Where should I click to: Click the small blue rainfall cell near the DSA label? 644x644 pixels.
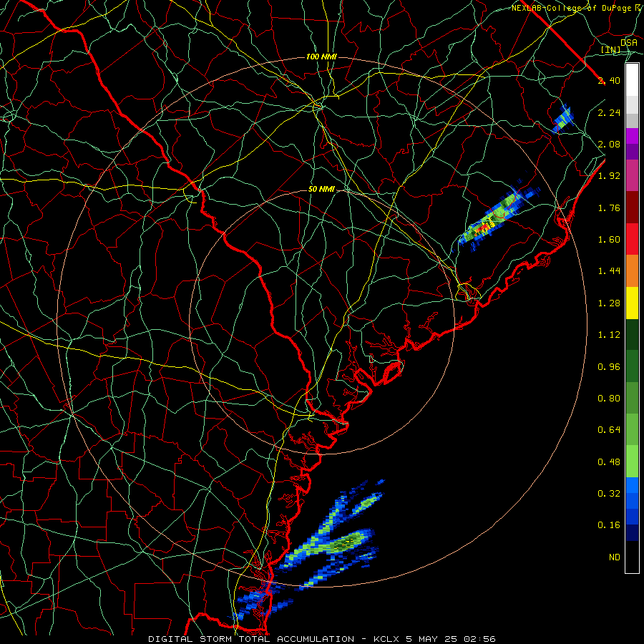[x=562, y=119]
